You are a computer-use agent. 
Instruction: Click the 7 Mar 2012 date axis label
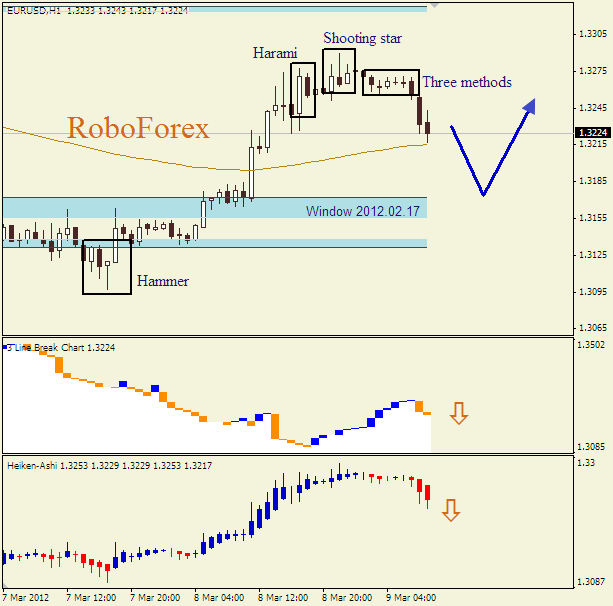(x=25, y=598)
